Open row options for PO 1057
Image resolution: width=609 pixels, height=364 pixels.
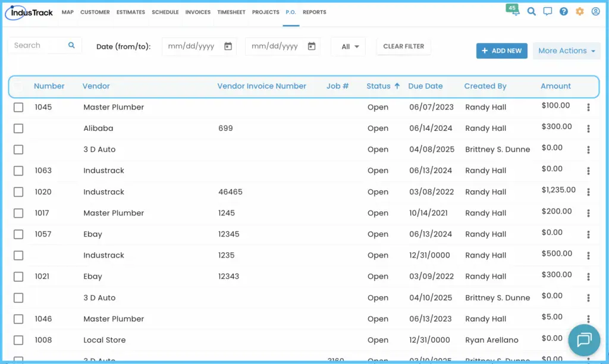[588, 234]
